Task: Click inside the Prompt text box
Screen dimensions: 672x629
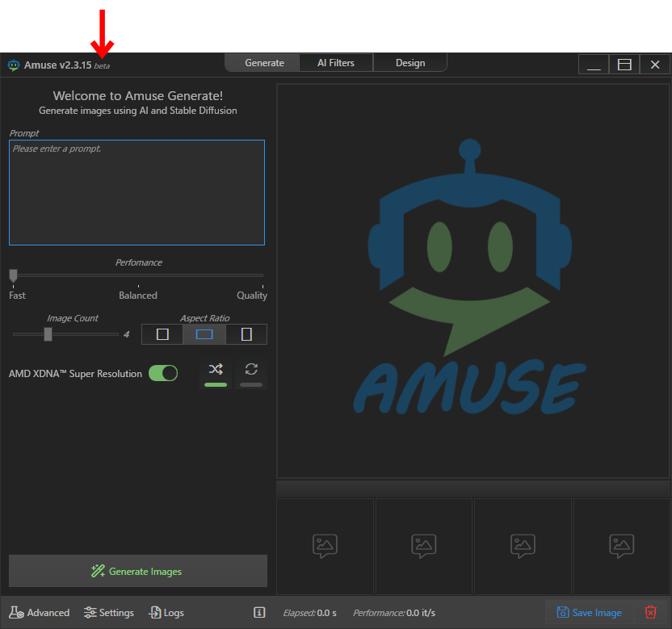Action: click(136, 192)
